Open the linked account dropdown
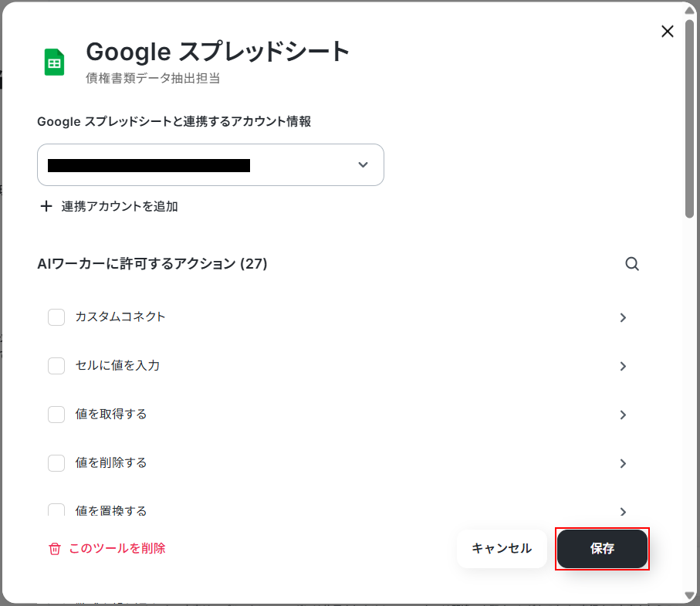 210,164
